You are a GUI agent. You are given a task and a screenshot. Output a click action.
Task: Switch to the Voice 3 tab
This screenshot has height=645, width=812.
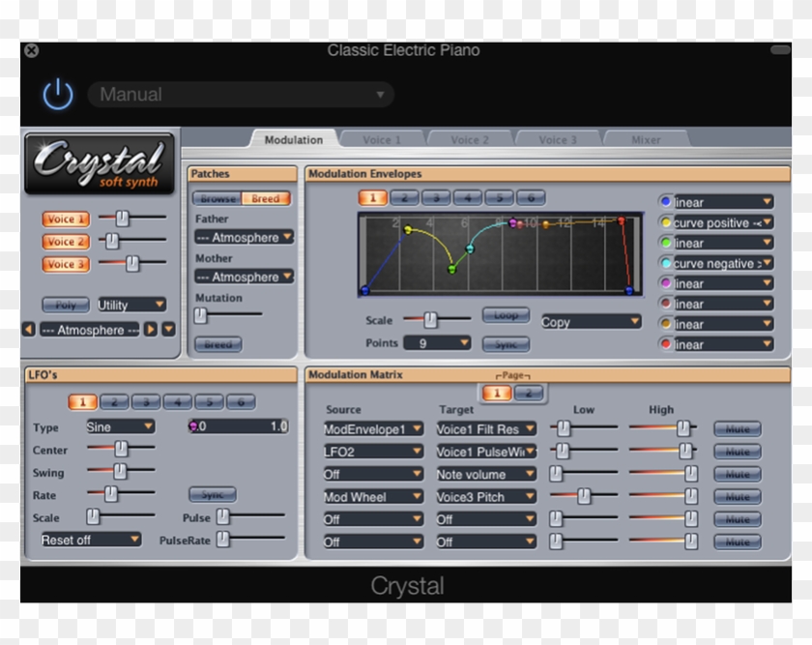pyautogui.click(x=558, y=140)
